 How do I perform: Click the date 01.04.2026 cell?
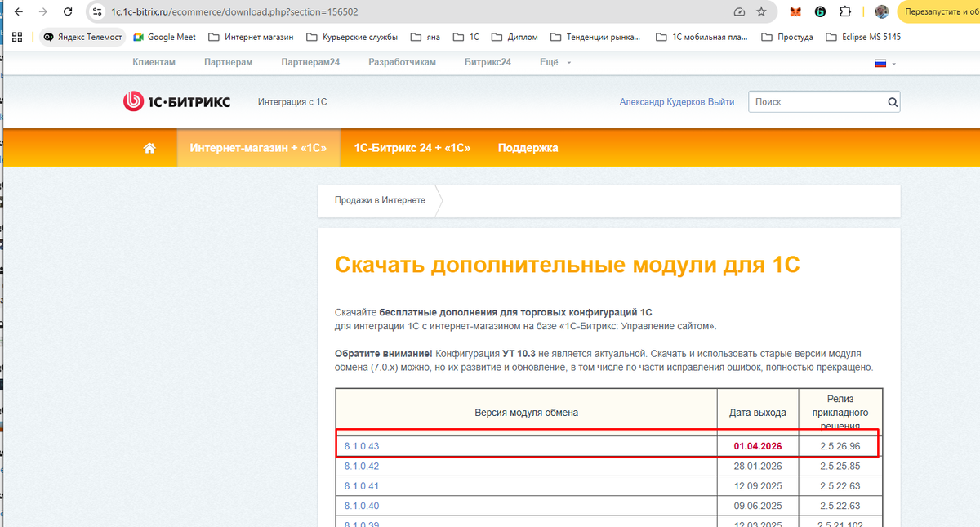pos(758,446)
